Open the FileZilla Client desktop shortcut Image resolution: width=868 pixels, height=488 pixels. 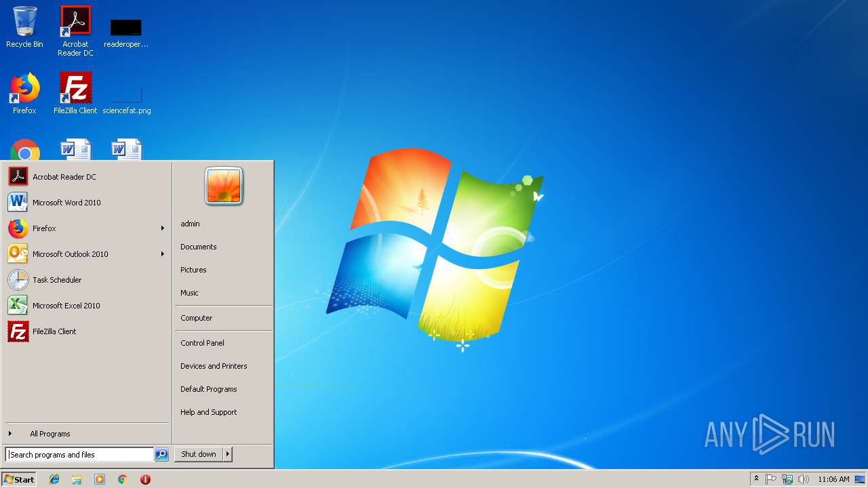[75, 94]
